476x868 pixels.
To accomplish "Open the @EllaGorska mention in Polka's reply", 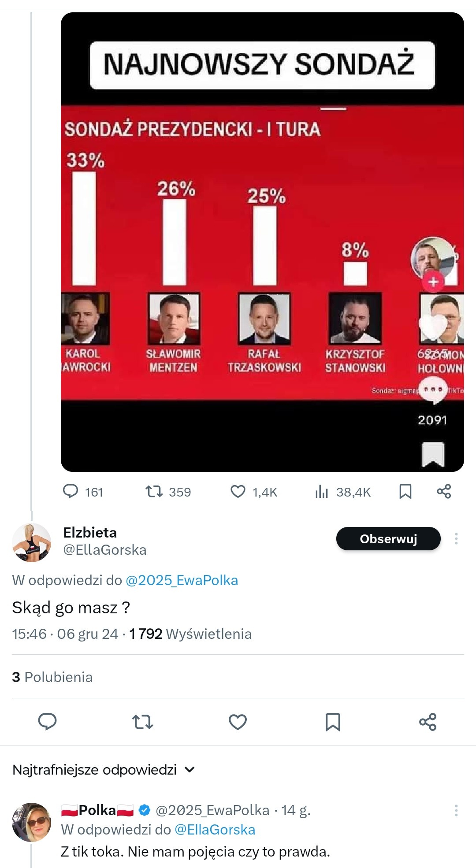I will [215, 830].
